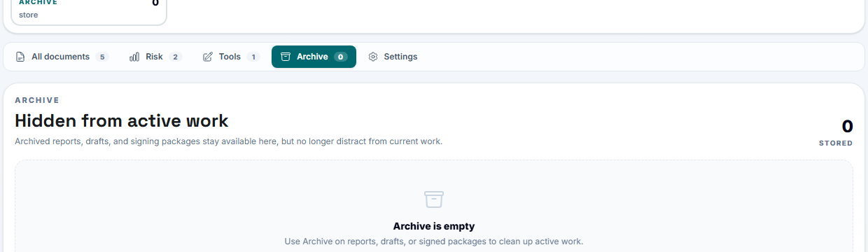Click the 'Archive is empty' message
This screenshot has height=252, width=868.
point(434,226)
